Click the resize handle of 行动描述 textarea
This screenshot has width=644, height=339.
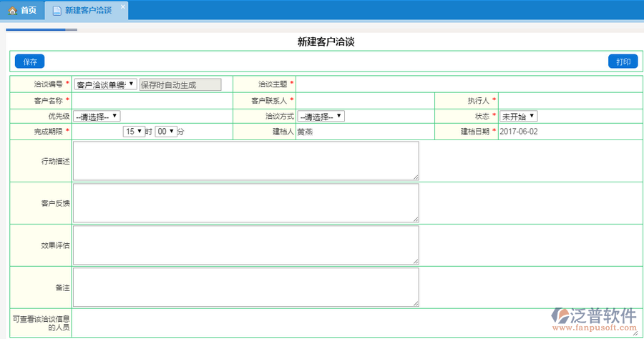pos(416,177)
